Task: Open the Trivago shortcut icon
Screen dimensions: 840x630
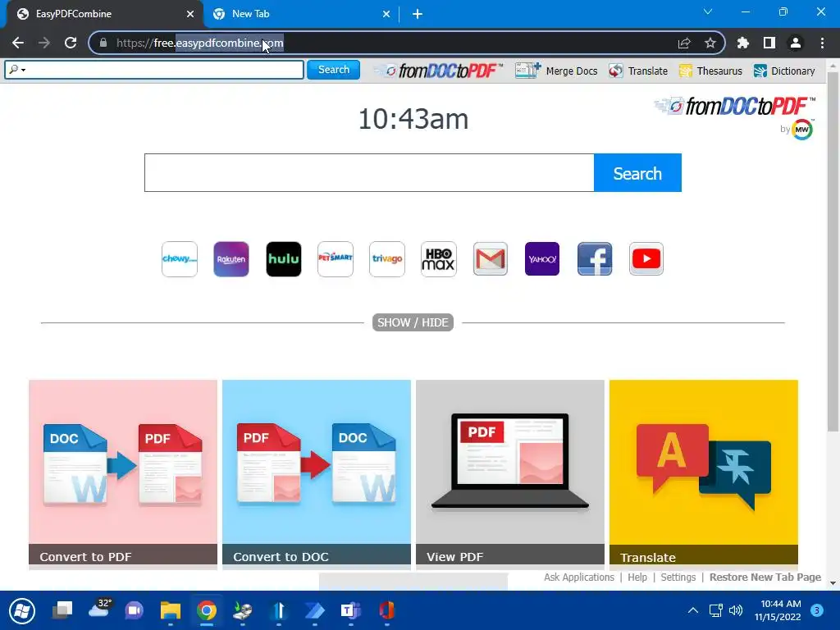Action: point(387,259)
